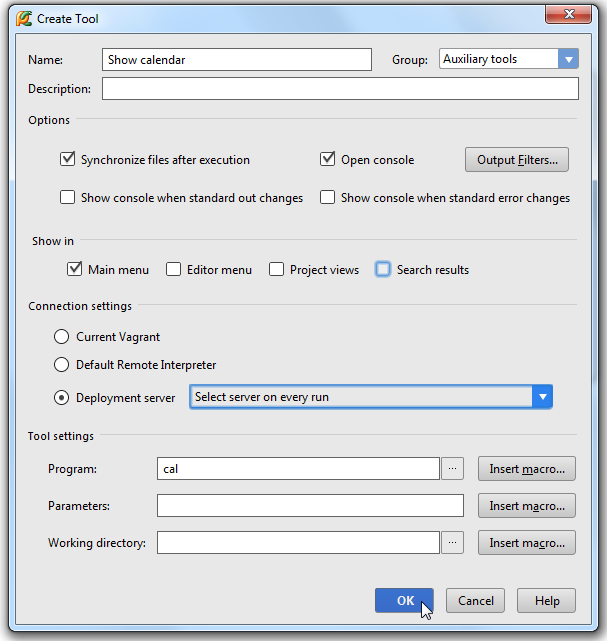The height and width of the screenshot is (641, 607).
Task: Uncheck Synchronize files after execution
Action: [x=67, y=159]
